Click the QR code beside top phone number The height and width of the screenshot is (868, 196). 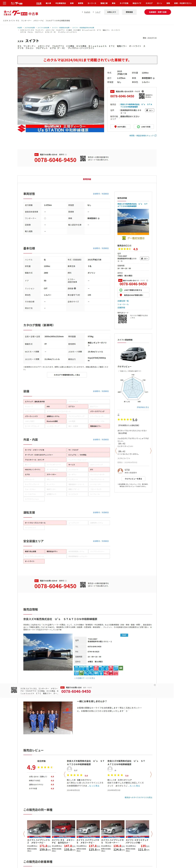pyautogui.click(x=142, y=96)
